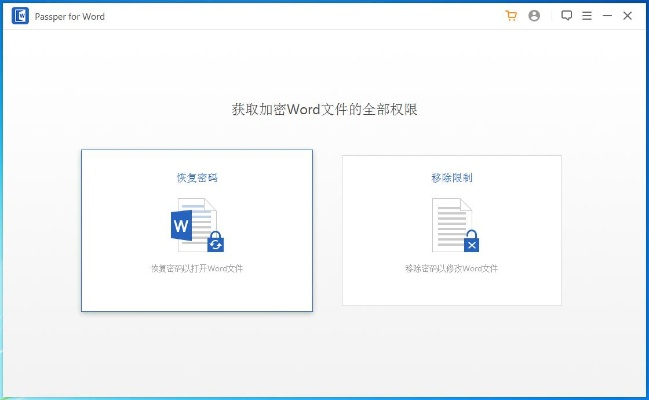649x400 pixels.
Task: Click the Passper for Word app logo
Action: point(20,16)
